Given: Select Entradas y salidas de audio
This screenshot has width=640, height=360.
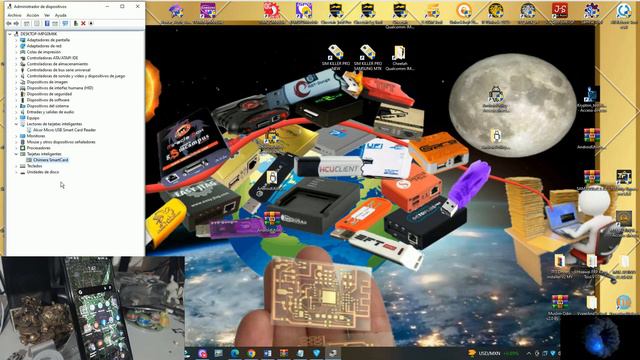Looking at the screenshot, I should point(47,112).
